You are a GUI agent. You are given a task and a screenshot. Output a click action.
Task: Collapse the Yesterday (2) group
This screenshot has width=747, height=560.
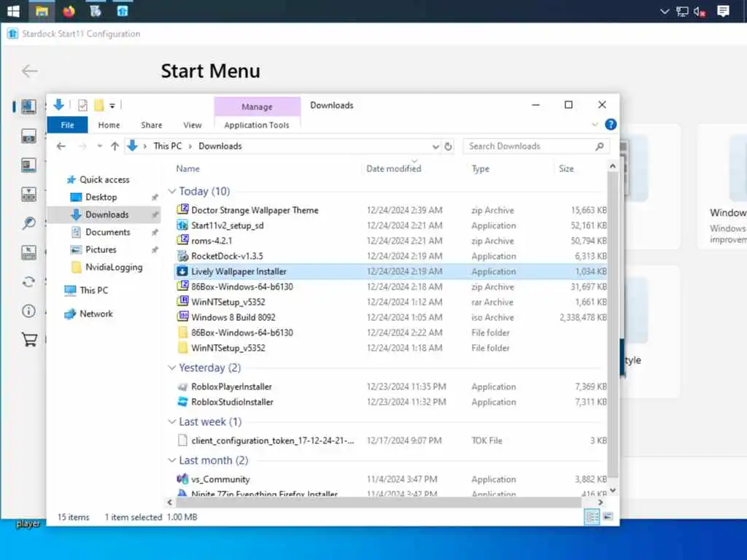click(x=172, y=367)
